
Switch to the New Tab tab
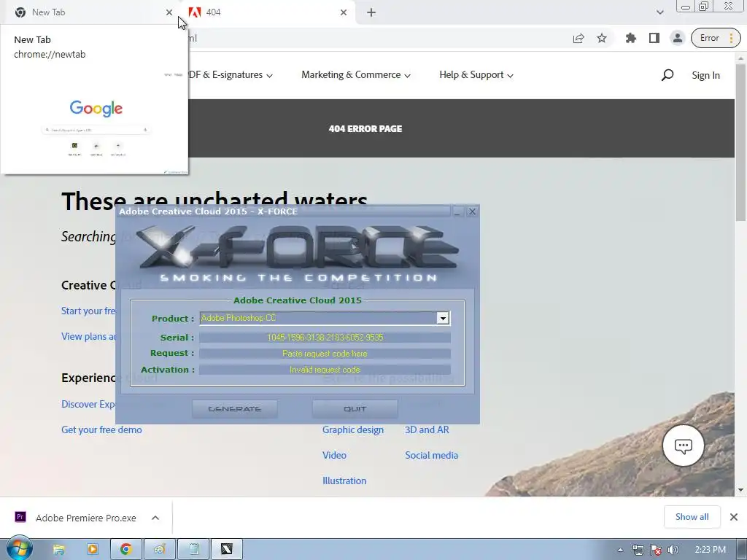tap(90, 12)
